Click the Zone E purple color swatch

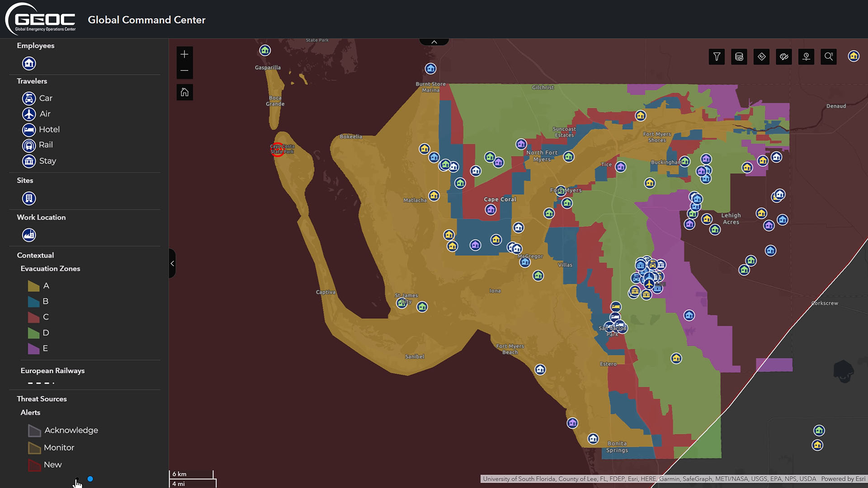[34, 348]
